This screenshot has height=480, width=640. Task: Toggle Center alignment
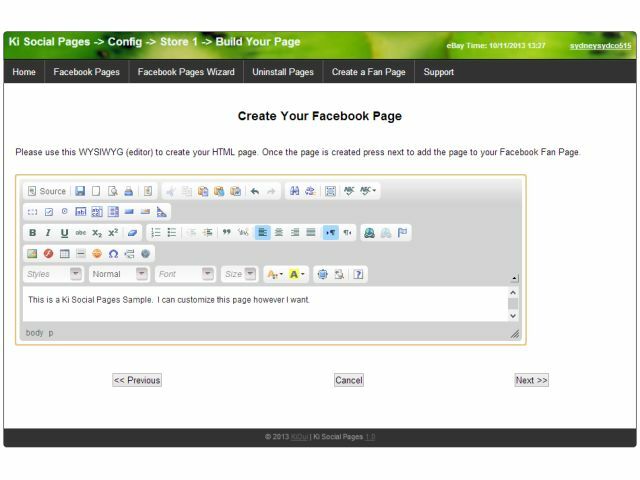click(x=279, y=233)
